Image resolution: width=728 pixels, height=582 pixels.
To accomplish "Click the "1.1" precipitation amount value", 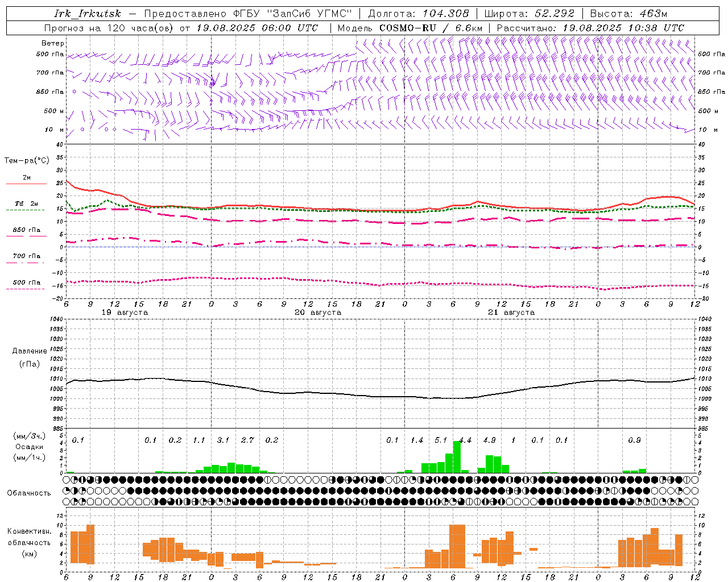I will 199,440.
